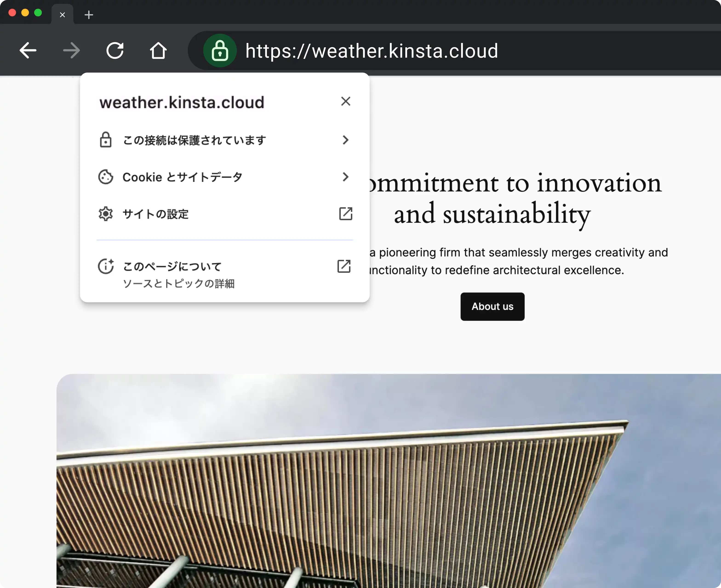Reload the current page

(x=115, y=51)
